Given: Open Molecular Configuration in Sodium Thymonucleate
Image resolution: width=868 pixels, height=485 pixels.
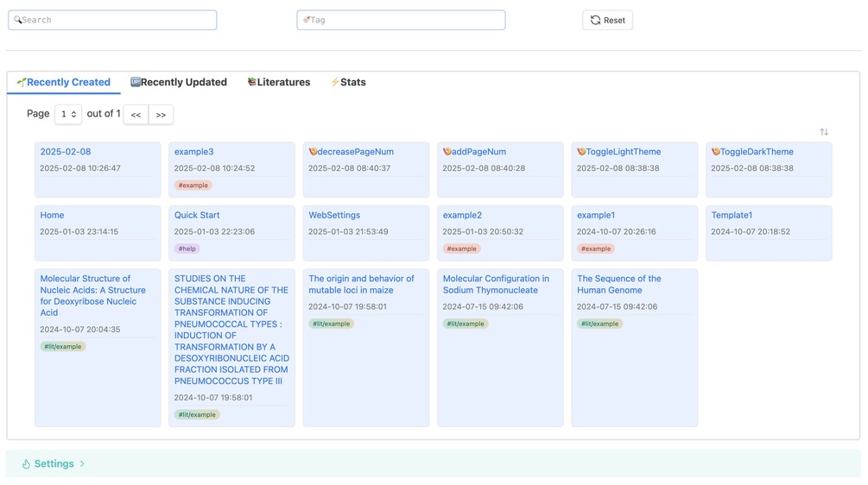Looking at the screenshot, I should click(496, 284).
